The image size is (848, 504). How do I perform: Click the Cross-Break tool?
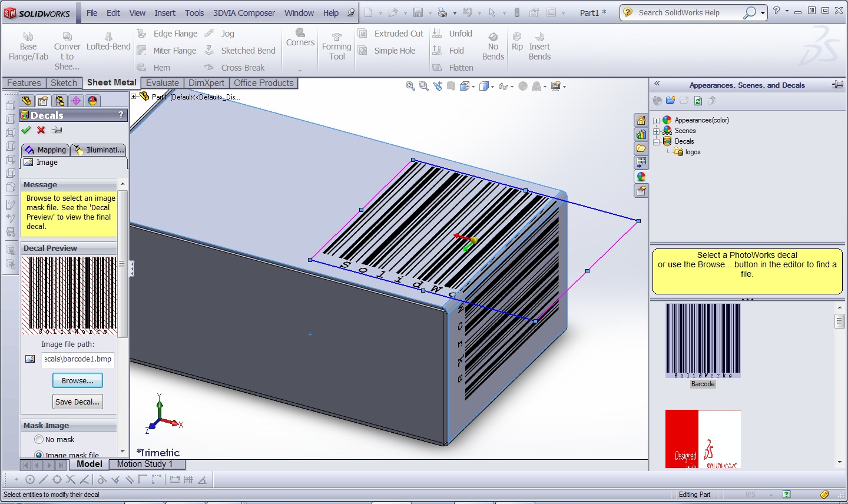[235, 68]
